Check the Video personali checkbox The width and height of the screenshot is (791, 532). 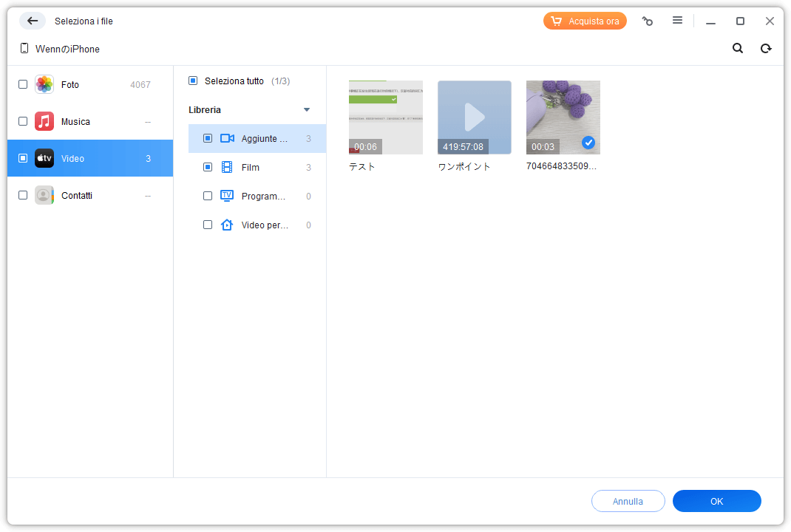(x=208, y=225)
